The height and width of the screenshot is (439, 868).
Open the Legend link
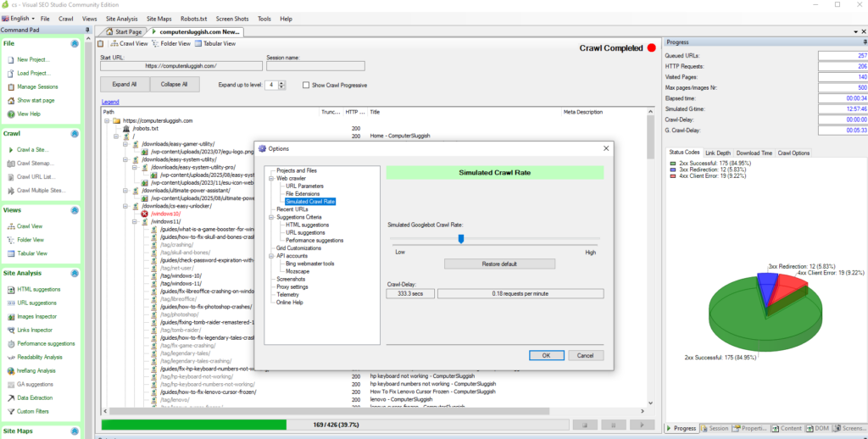coord(110,102)
